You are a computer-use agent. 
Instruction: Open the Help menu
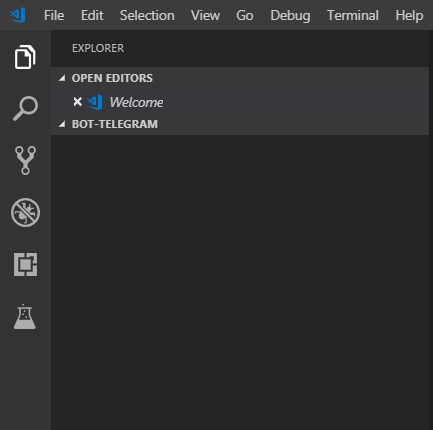point(409,15)
